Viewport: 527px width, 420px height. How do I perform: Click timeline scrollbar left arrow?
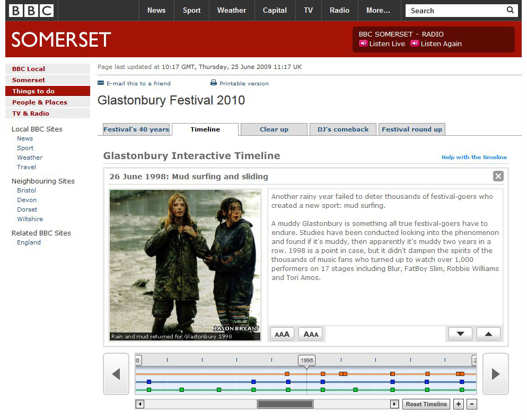tap(140, 404)
